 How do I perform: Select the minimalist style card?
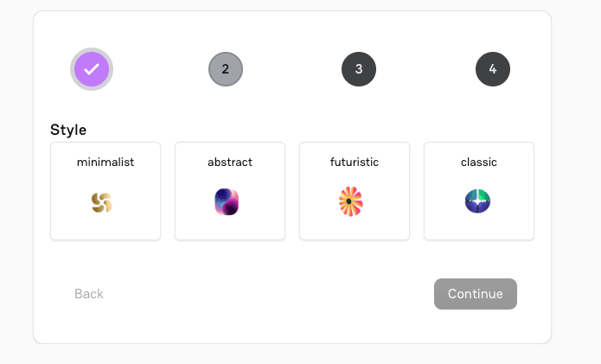pos(105,223)
